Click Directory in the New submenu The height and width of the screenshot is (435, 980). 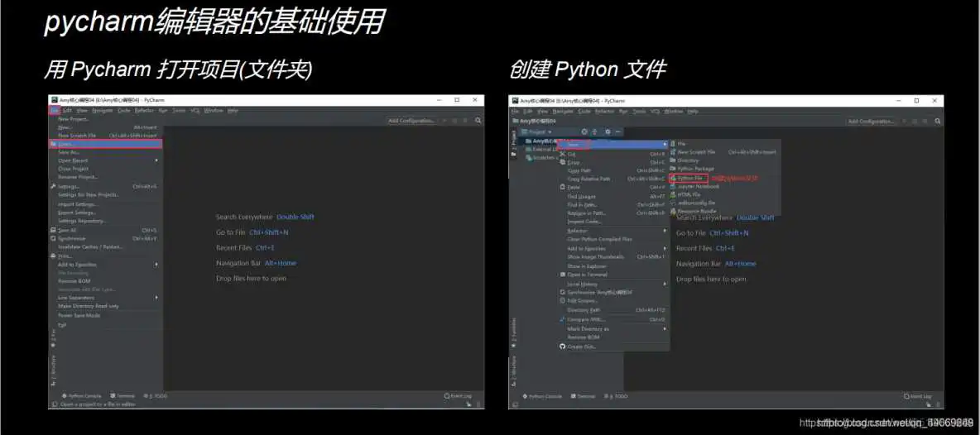[x=688, y=160]
